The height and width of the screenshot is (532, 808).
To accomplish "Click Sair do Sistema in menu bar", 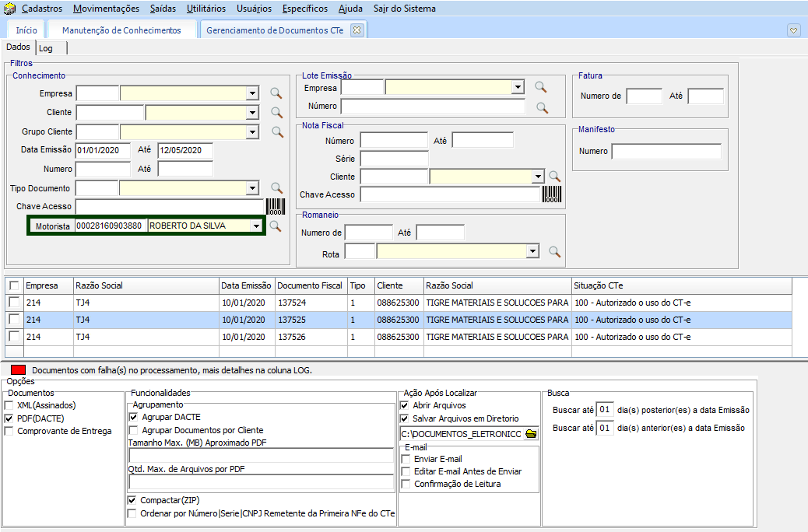I will coord(405,9).
